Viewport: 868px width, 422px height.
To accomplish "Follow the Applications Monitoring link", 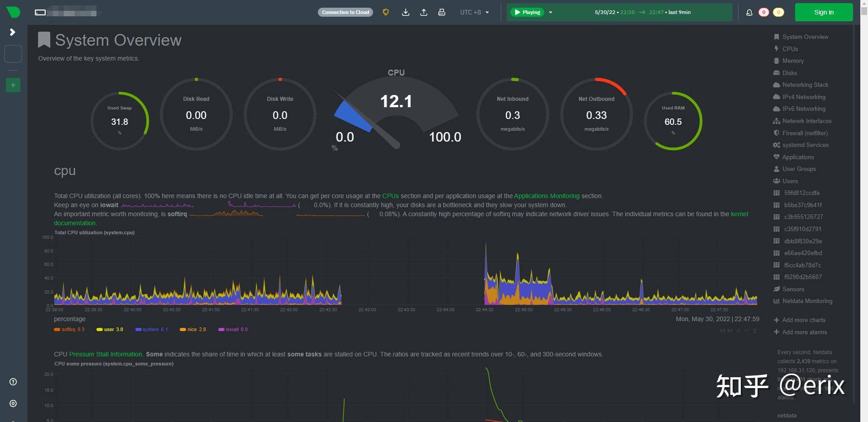I will click(547, 196).
